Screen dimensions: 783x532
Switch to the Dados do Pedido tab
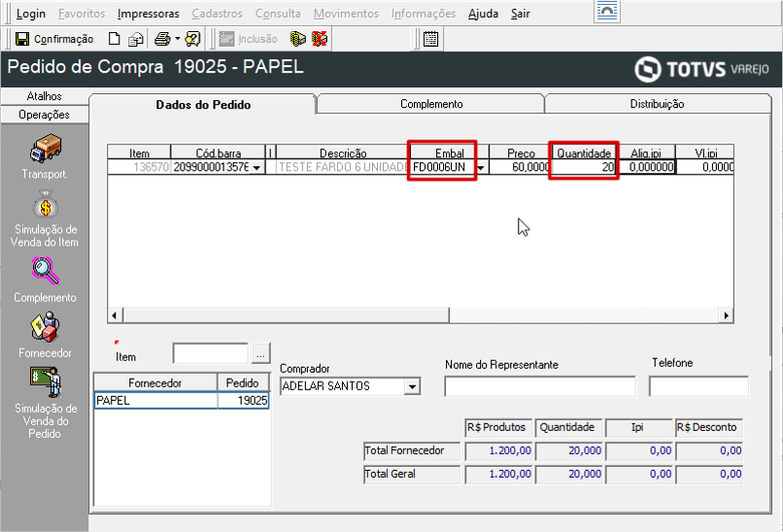(203, 104)
